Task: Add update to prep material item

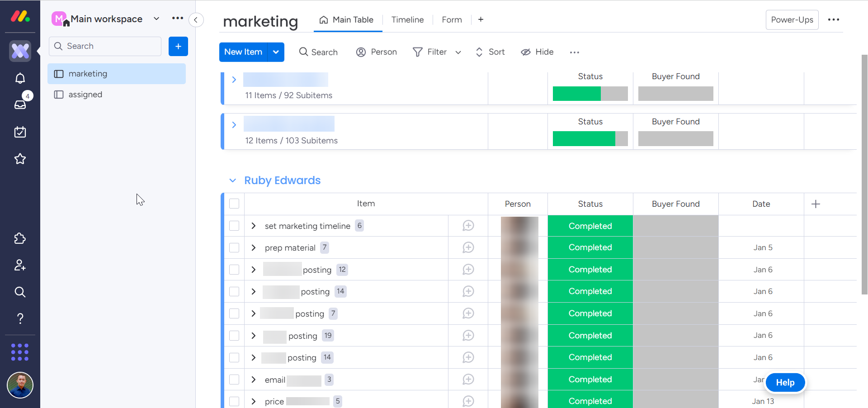Action: click(x=468, y=247)
